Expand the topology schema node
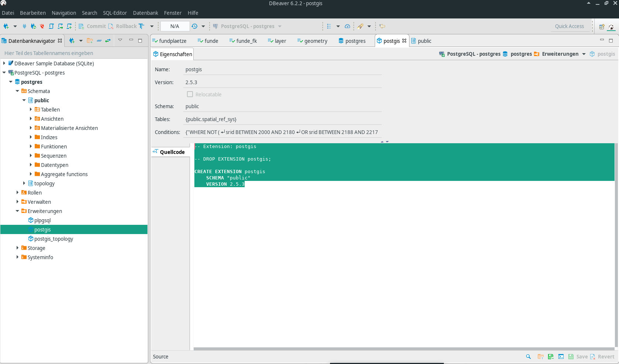Image resolution: width=619 pixels, height=364 pixels. [x=24, y=183]
